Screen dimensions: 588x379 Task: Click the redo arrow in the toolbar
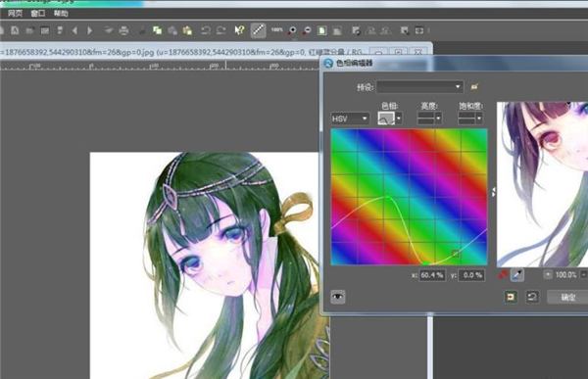pos(220,30)
